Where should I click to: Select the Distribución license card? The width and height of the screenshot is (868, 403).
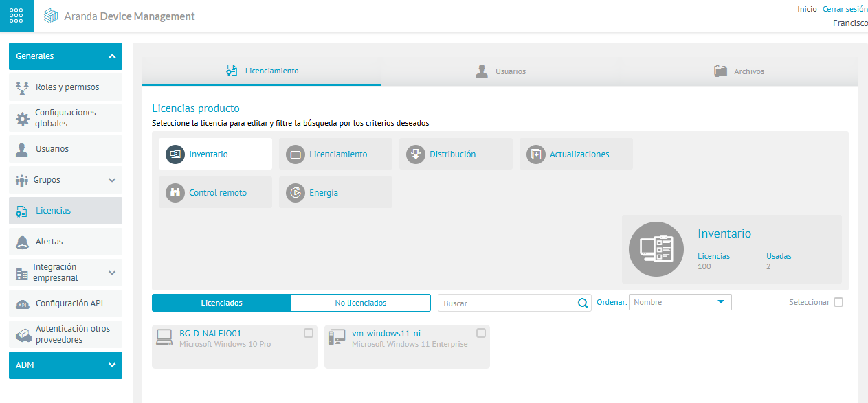coord(456,154)
